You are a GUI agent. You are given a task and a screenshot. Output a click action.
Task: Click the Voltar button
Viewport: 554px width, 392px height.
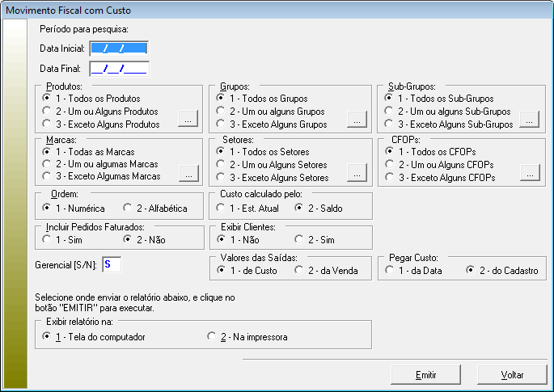coord(512,375)
